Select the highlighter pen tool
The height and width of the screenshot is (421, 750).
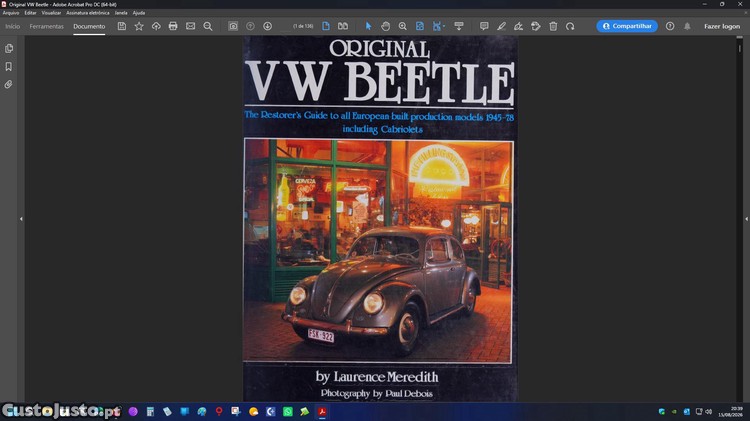coord(501,26)
